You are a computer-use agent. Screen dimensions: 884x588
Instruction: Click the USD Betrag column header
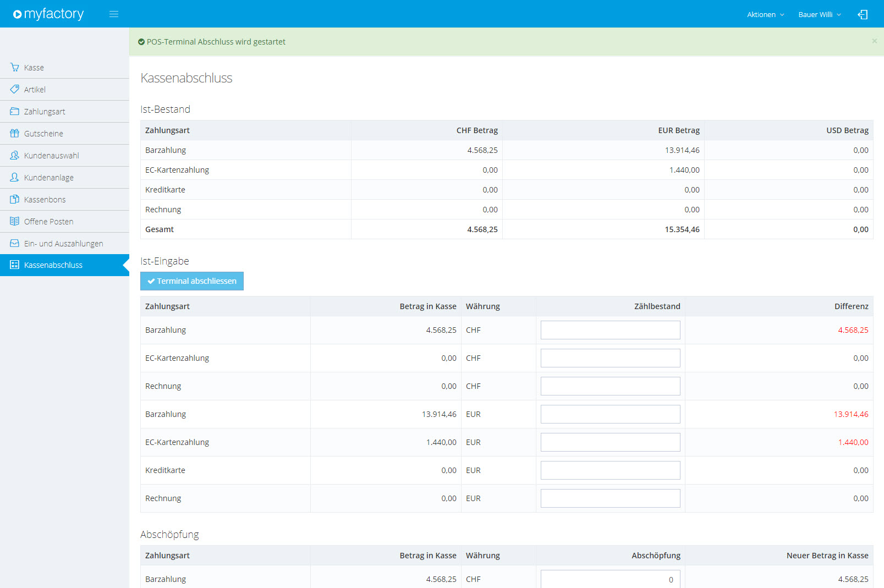tap(847, 130)
